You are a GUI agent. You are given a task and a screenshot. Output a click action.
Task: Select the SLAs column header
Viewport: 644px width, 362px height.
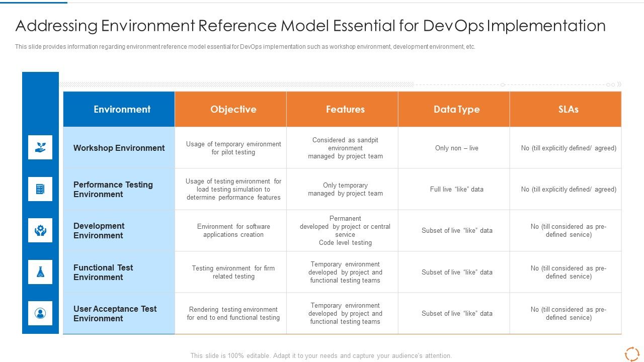pyautogui.click(x=566, y=109)
